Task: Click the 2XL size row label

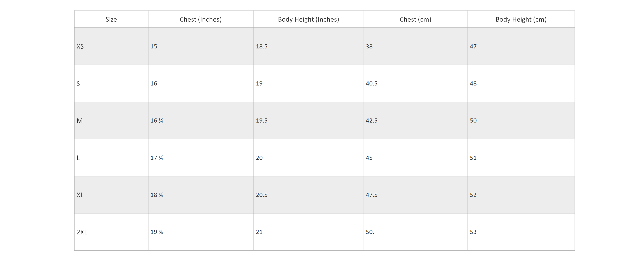Action: [111, 232]
